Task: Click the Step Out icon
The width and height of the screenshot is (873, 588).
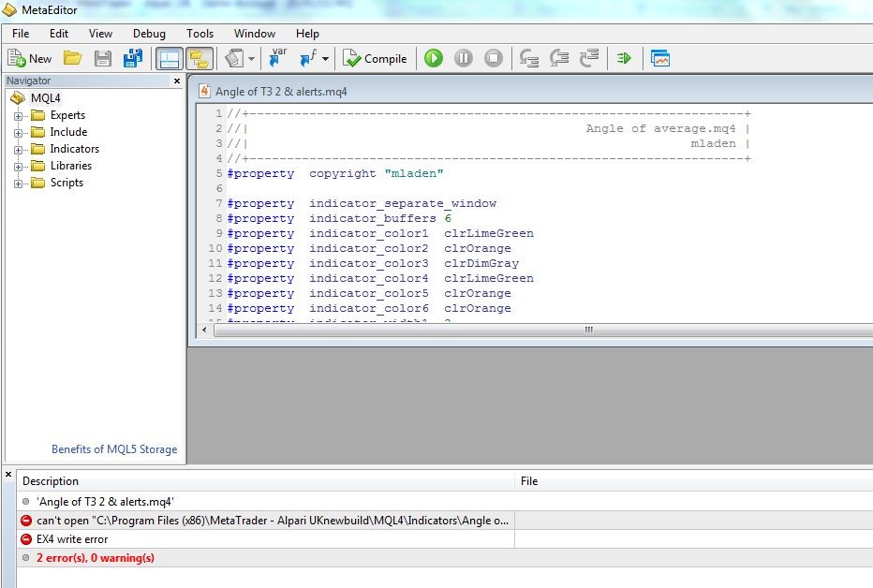Action: (x=588, y=58)
